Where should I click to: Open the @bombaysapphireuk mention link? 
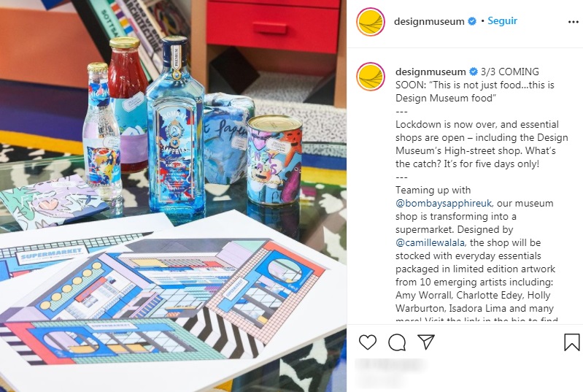point(444,204)
